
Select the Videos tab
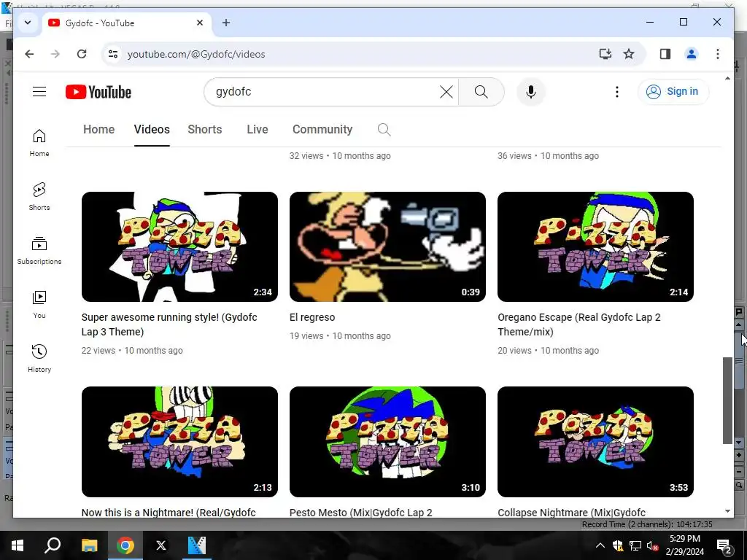pyautogui.click(x=152, y=130)
